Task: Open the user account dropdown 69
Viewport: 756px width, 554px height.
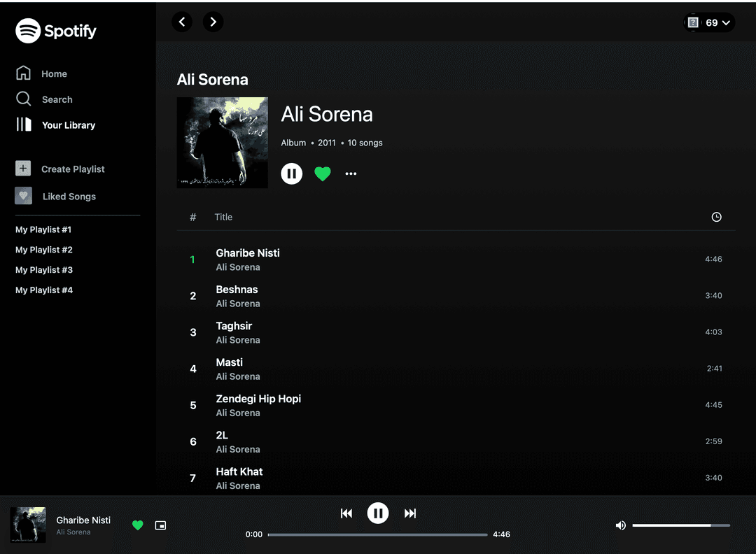Action: [710, 22]
